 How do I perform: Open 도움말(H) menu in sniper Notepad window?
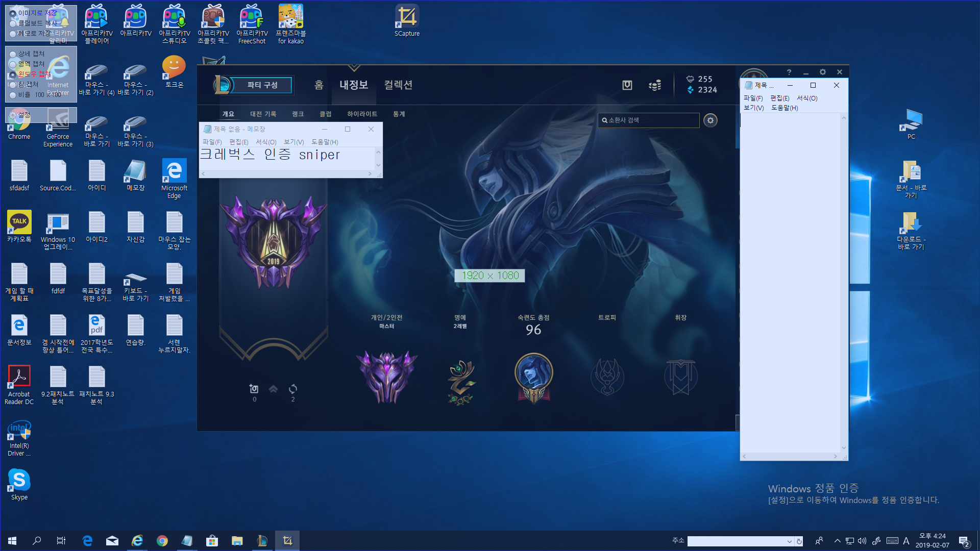tap(325, 142)
